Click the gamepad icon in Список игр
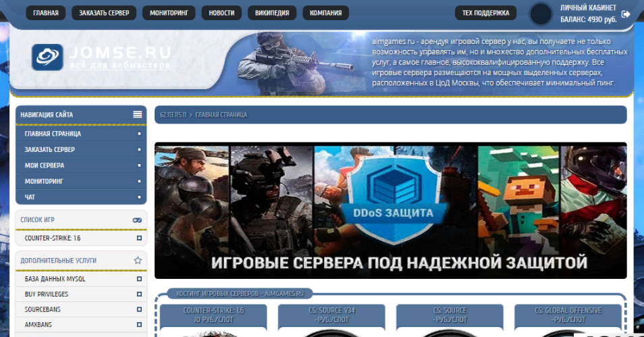644x337 pixels. tap(137, 220)
